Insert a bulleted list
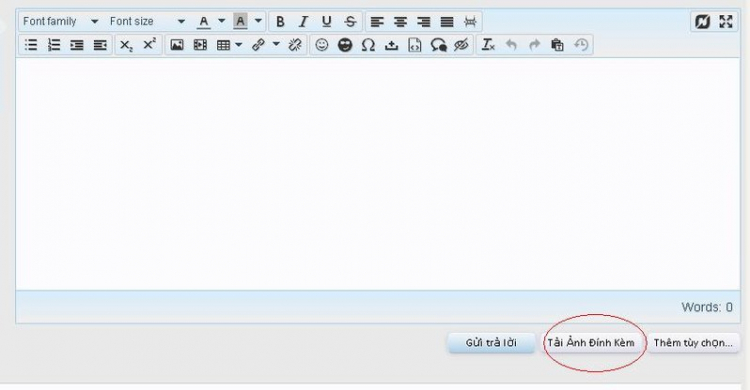 [31, 45]
